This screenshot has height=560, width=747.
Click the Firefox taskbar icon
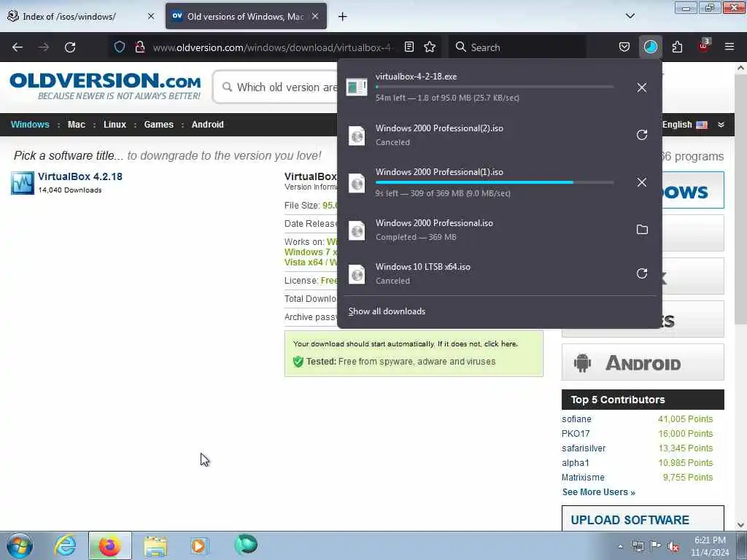[x=109, y=545]
